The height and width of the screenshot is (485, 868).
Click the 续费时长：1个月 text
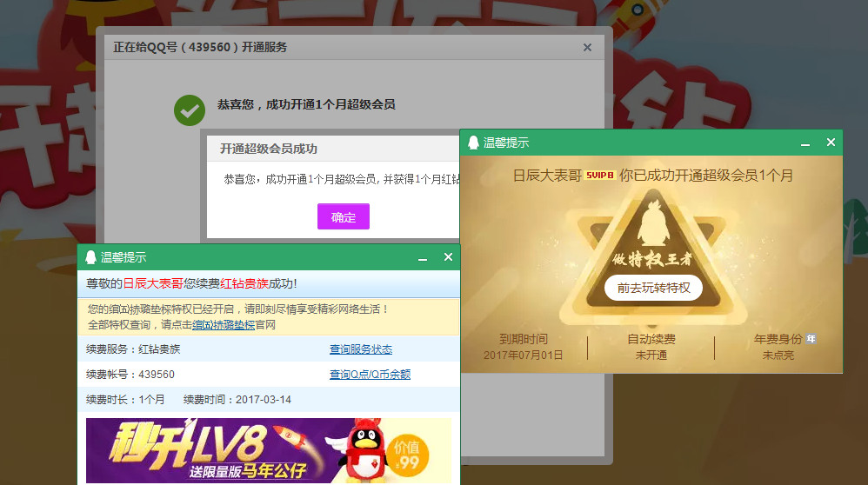point(125,399)
